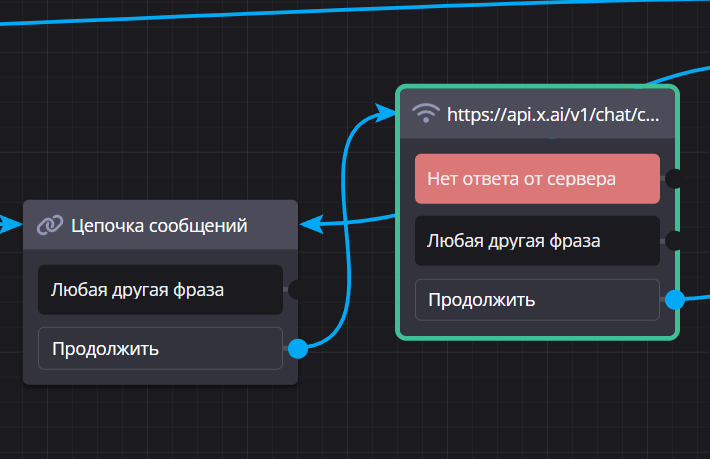Select the Цепочка сообщений node title
This screenshot has width=710, height=459.
tap(159, 226)
